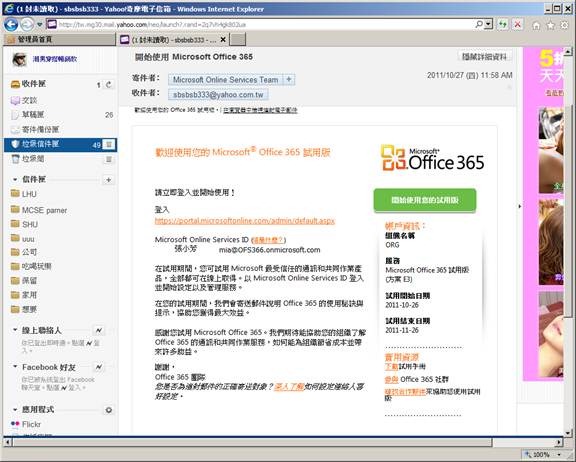This screenshot has width=576, height=462.
Task: Open the MCSE parner folder
Action: tap(44, 210)
